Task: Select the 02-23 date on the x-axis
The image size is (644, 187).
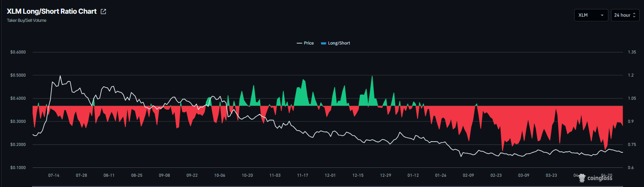Action: coord(496,175)
